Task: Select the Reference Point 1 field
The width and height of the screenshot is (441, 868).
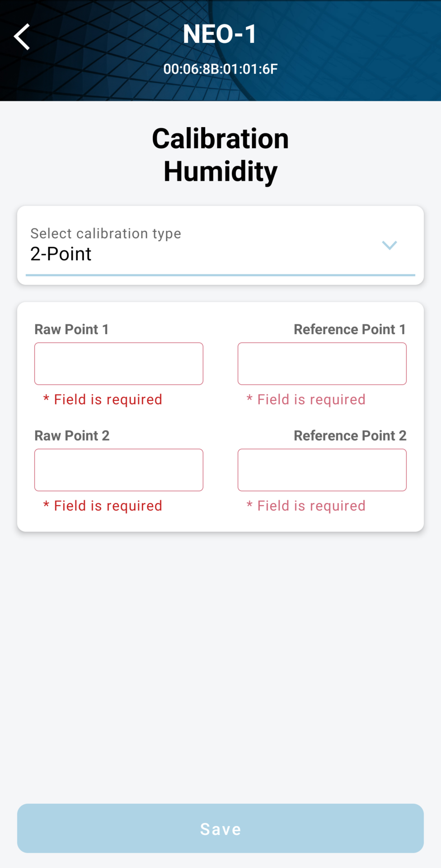Action: point(322,363)
